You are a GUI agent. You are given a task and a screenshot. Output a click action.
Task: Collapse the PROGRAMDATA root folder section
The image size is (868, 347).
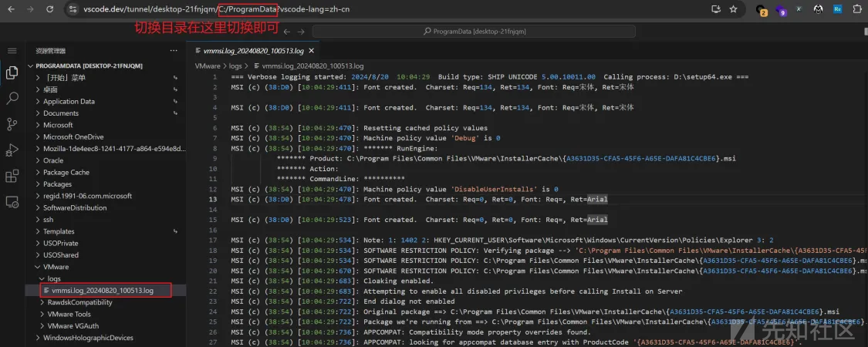coord(107,66)
